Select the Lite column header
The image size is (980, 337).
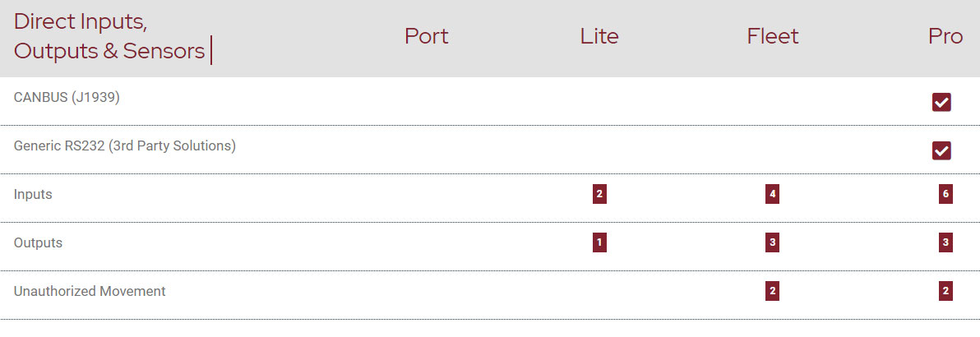(x=599, y=36)
